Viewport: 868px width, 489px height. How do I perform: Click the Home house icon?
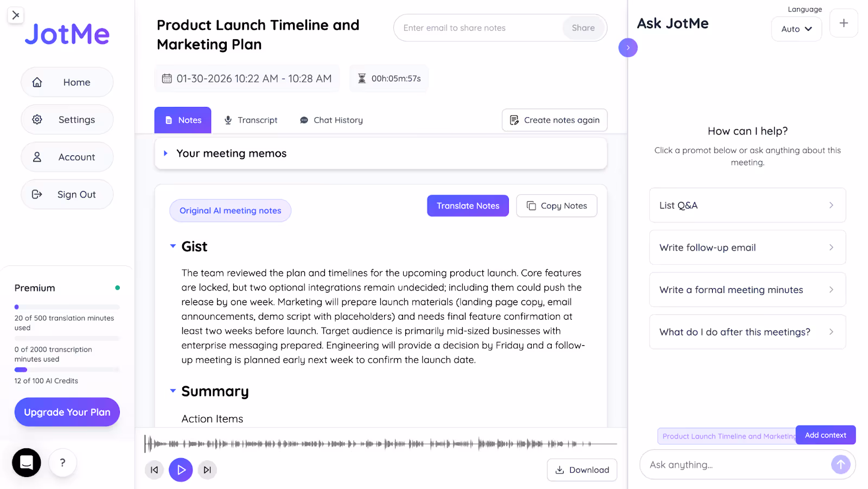[x=37, y=82]
